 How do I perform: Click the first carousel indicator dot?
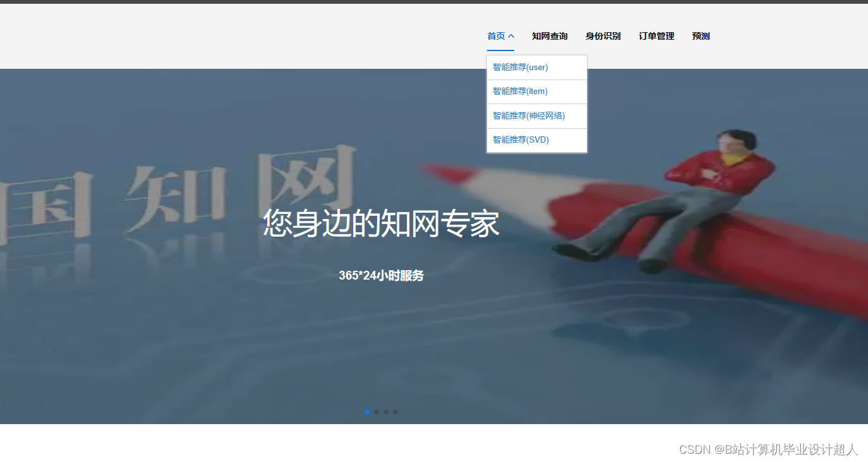coord(367,412)
